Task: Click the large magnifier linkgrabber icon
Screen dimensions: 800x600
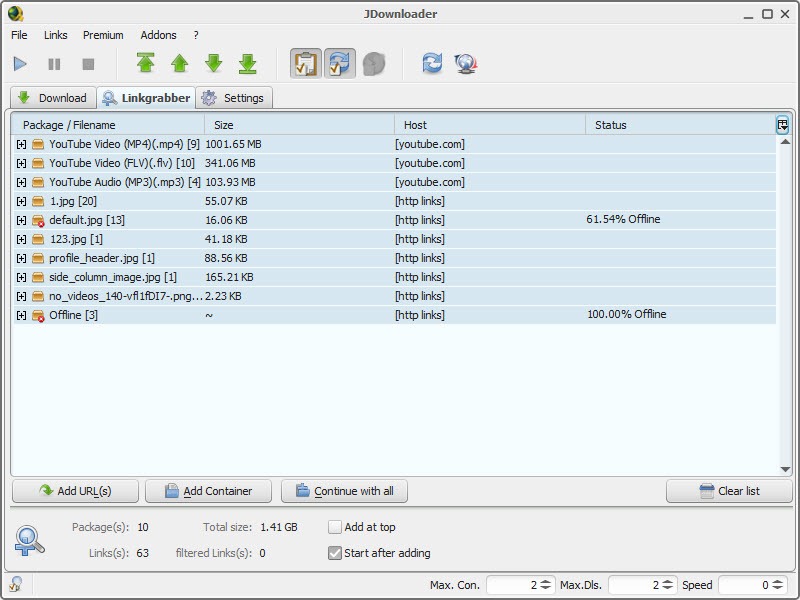Action: [29, 540]
